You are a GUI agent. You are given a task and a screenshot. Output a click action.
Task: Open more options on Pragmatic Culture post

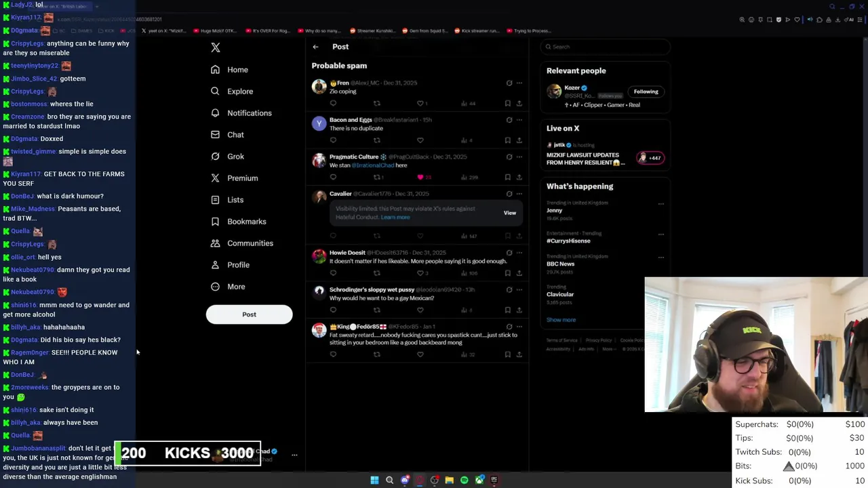519,157
